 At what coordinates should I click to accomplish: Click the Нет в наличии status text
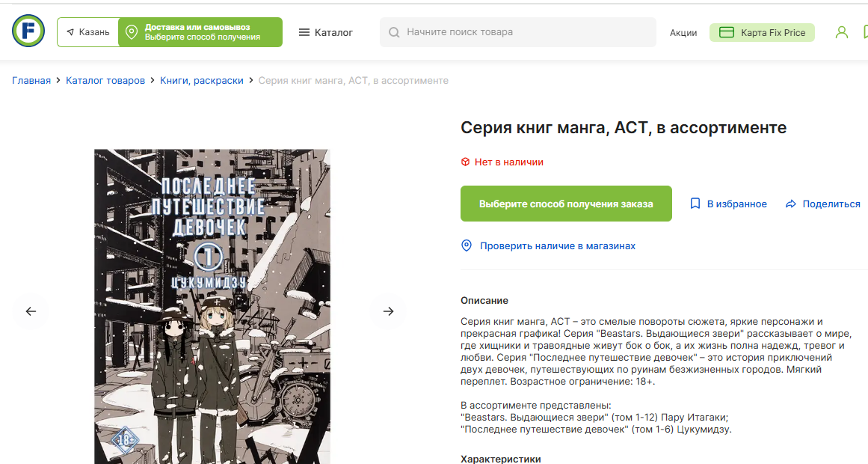point(508,162)
